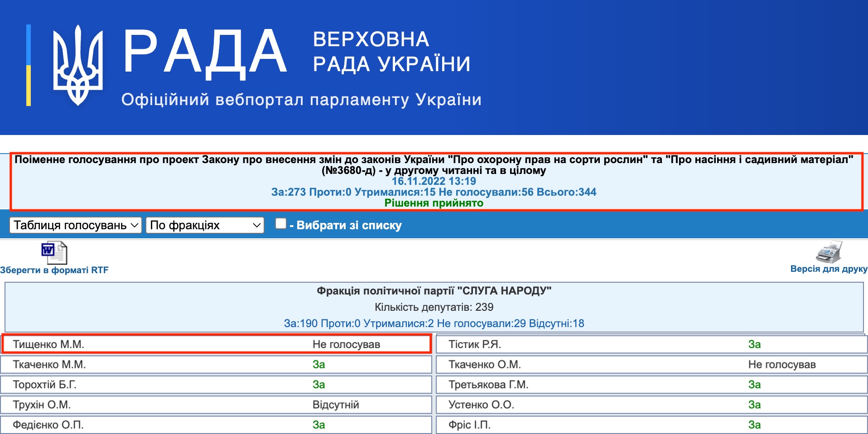Click За vote for Тістик Р.Я.

point(754,344)
